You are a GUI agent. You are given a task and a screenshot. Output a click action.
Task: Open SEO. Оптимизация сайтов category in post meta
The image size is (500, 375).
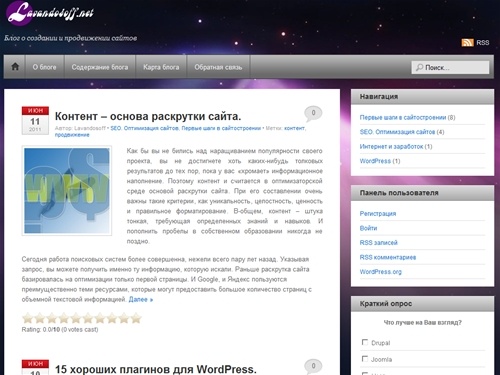[144, 128]
